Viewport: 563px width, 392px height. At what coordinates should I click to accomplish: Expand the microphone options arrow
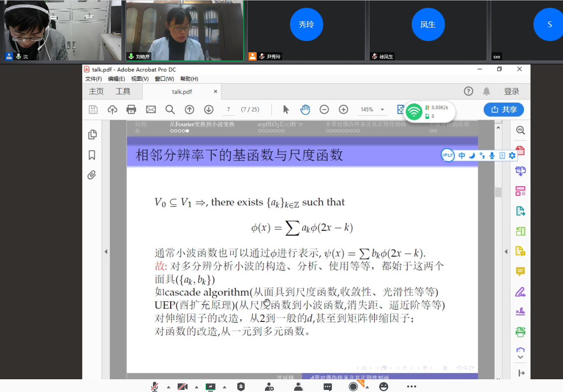click(x=168, y=386)
